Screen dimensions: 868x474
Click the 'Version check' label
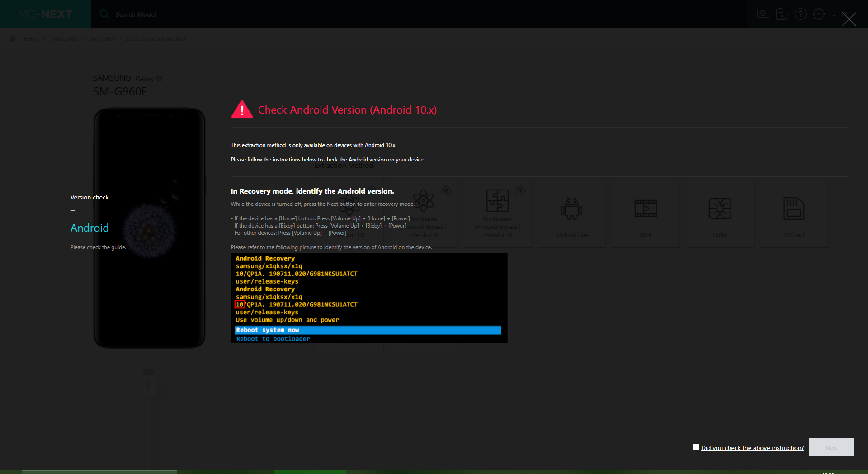tap(90, 198)
